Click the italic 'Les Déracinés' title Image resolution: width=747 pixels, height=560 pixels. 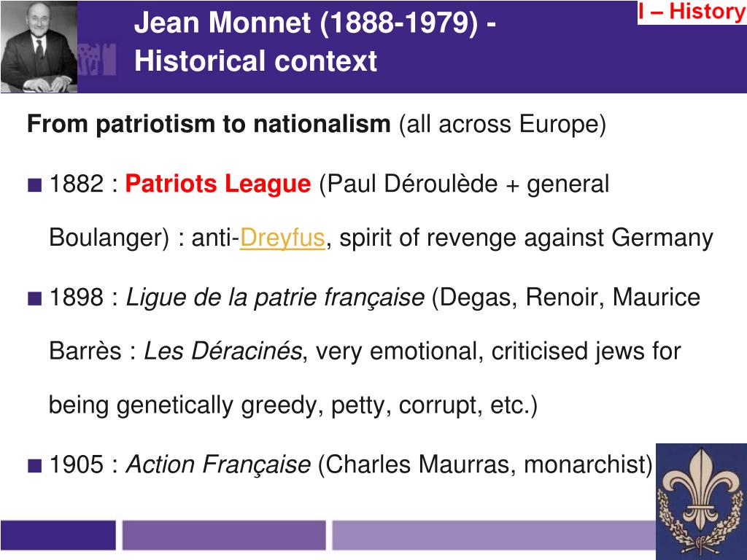tap(223, 351)
